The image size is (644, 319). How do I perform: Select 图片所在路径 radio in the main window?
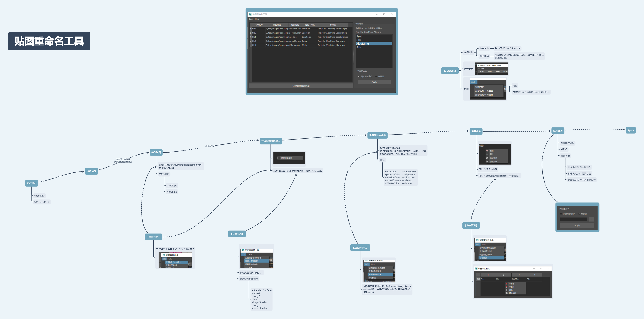(x=359, y=77)
